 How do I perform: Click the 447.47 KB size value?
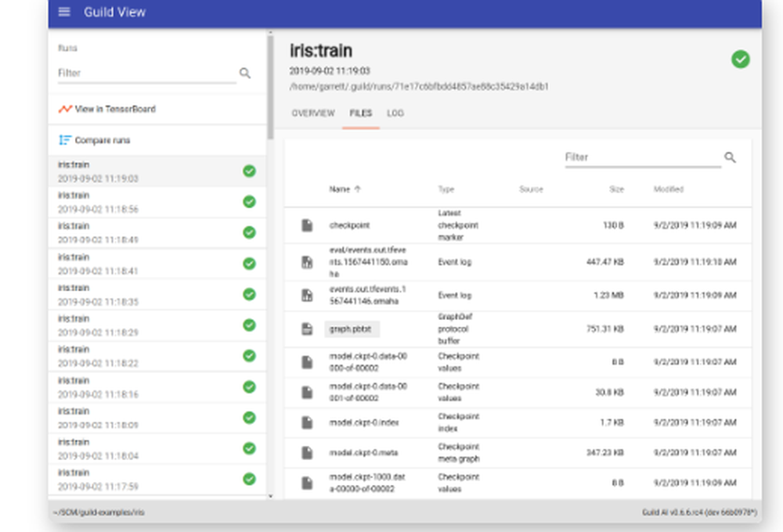604,262
